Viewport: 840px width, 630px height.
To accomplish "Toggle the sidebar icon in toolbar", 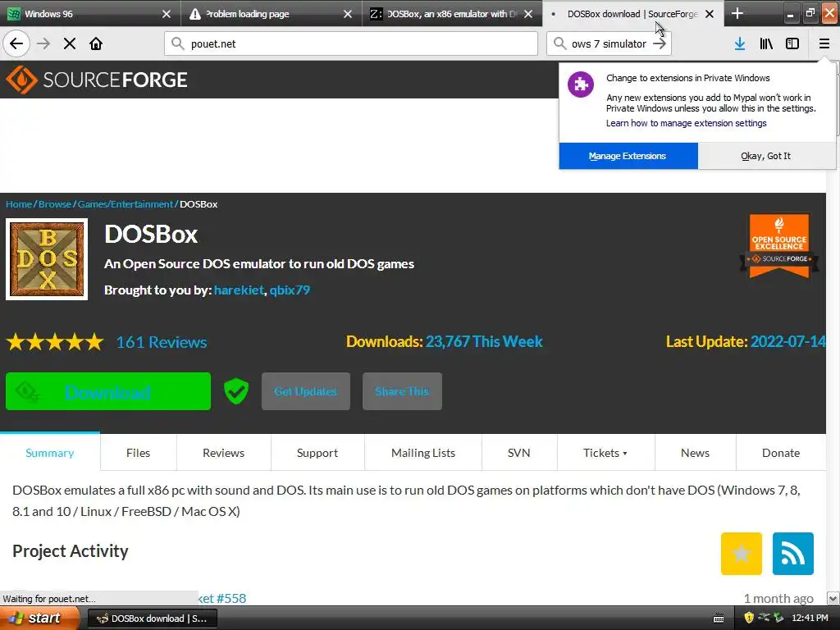I will point(792,43).
